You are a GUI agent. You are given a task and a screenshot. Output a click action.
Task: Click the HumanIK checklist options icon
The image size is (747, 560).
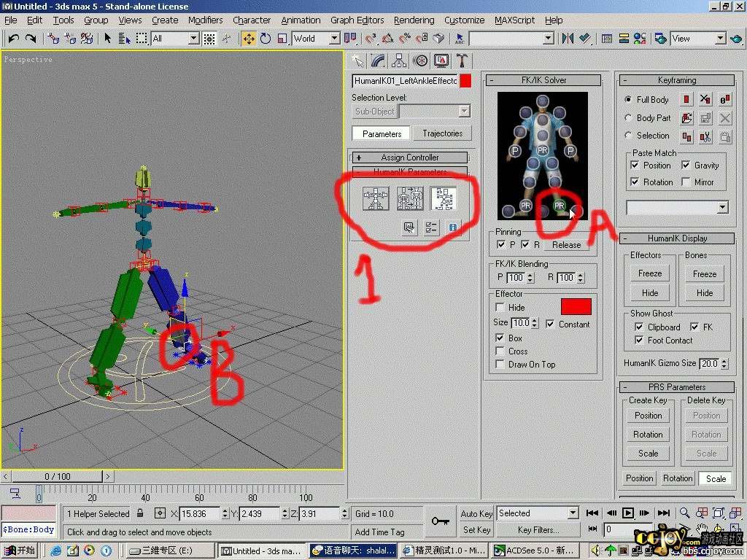pyautogui.click(x=430, y=227)
